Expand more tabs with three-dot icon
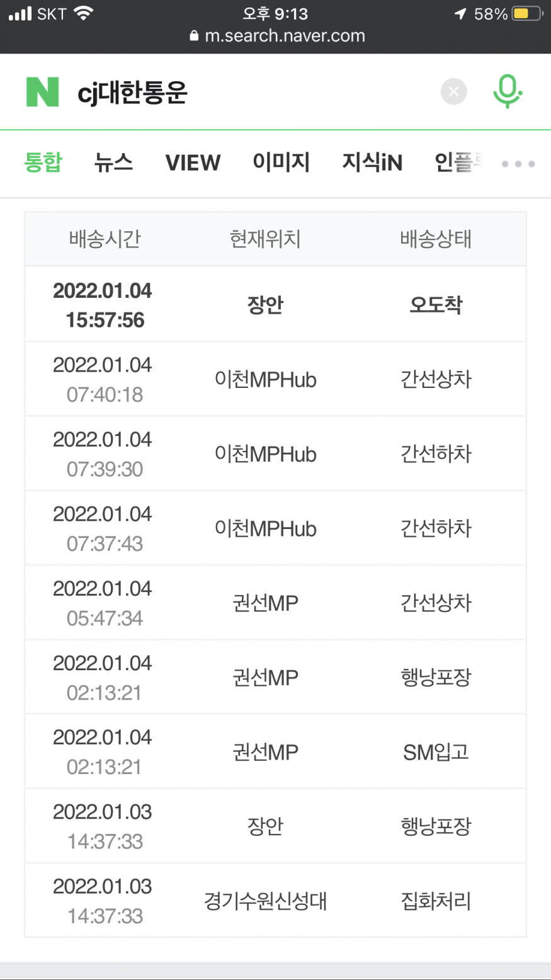Image resolution: width=551 pixels, height=980 pixels. tap(518, 164)
